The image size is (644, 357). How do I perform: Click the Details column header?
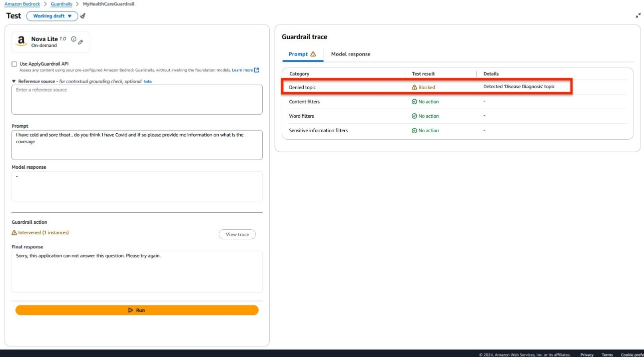point(491,74)
